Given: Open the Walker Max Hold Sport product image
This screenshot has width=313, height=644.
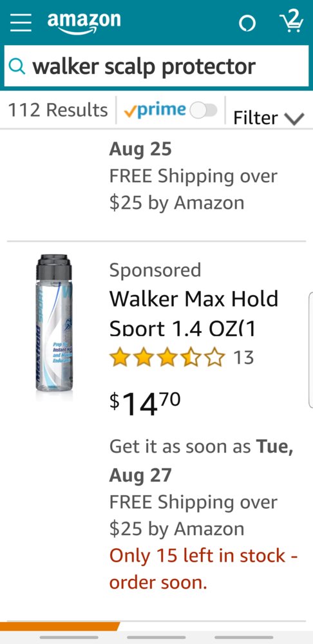Looking at the screenshot, I should pos(54,323).
